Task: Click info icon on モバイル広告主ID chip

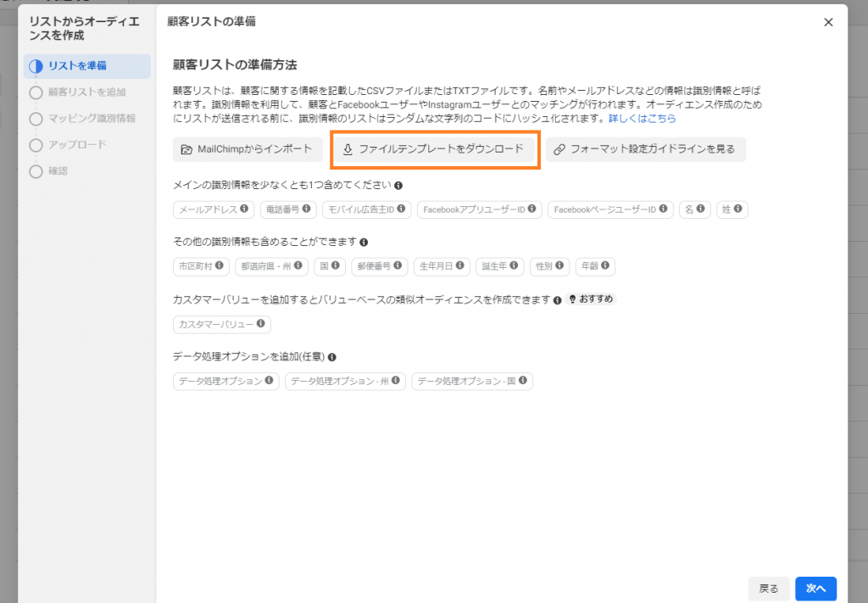Action: point(402,209)
